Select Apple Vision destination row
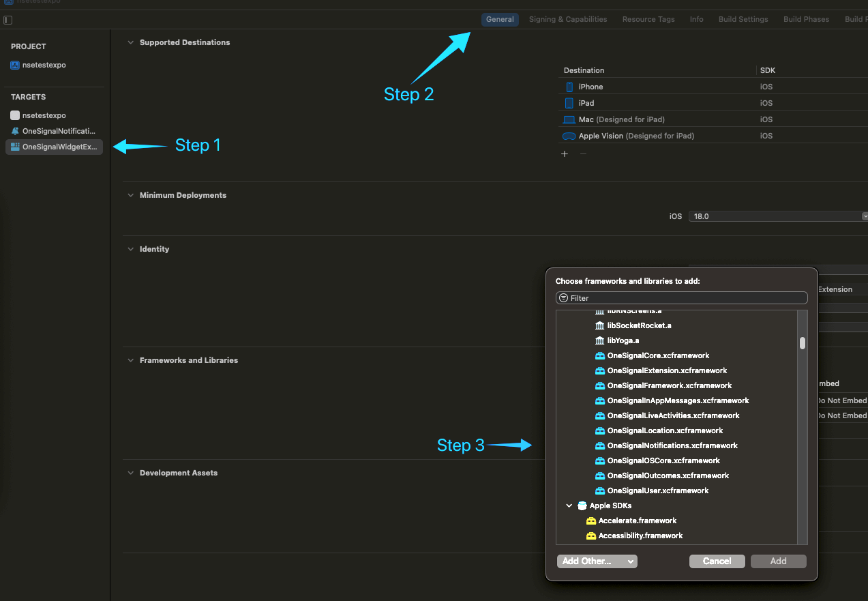This screenshot has height=601, width=868. pyautogui.click(x=713, y=136)
